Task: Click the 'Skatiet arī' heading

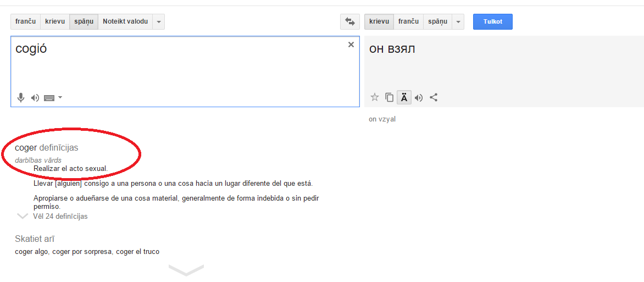Action: pos(35,239)
